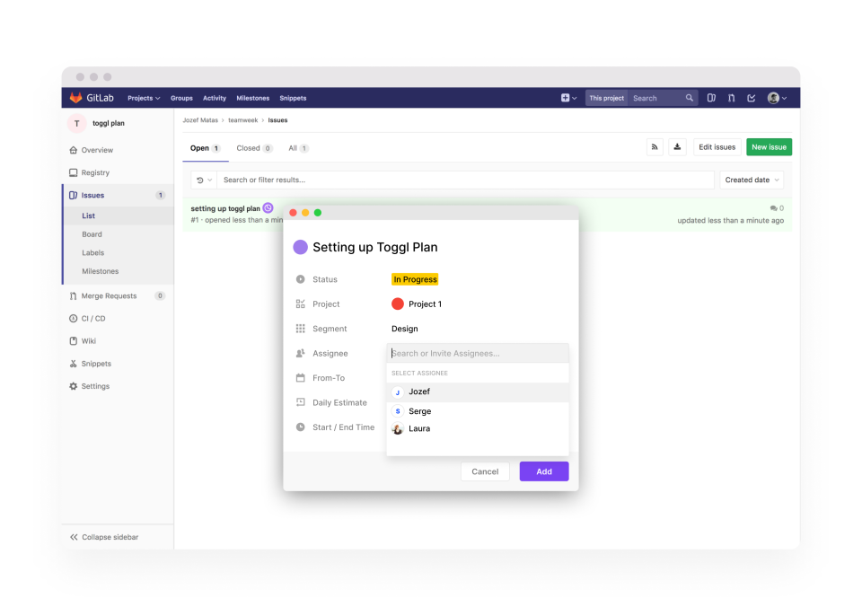Click the This project search scope
The height and width of the screenshot is (616, 862).
click(606, 98)
